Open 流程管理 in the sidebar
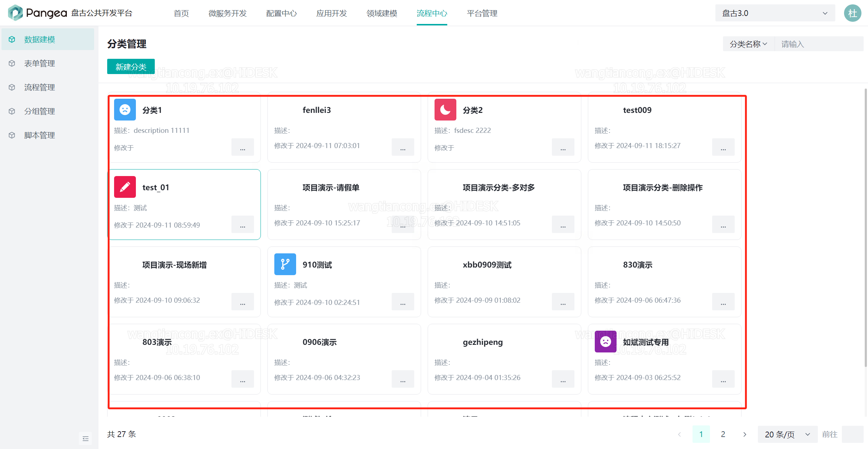 coord(48,87)
